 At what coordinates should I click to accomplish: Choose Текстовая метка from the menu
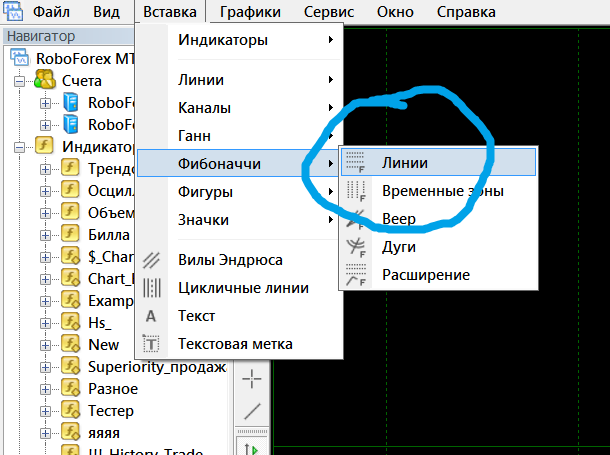(x=239, y=344)
